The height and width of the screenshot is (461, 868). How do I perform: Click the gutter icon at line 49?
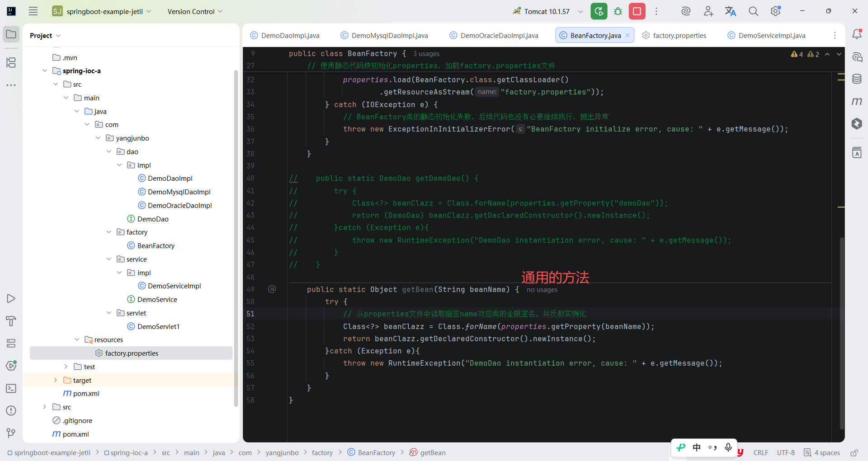[x=272, y=289]
